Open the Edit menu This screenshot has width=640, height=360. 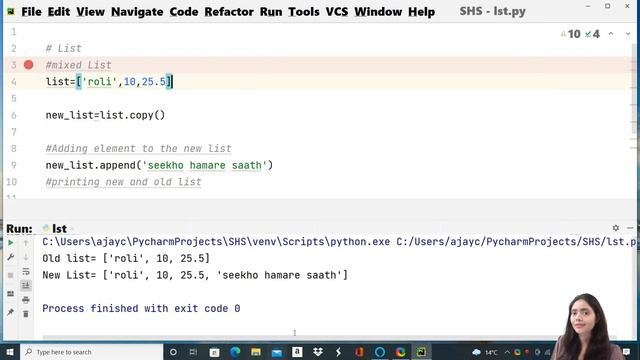pos(59,12)
